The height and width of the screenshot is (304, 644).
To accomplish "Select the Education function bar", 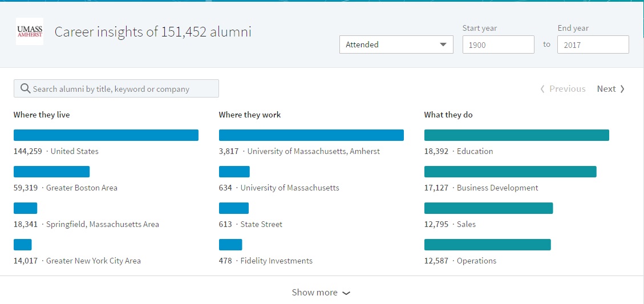I will tap(517, 135).
